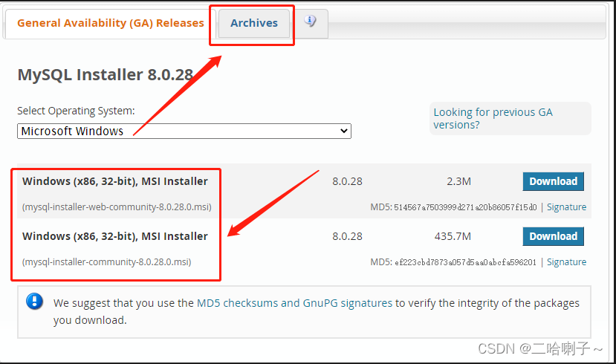Select MD5 hash ef223cbd7873a057d5aa0abcfa596201

pyautogui.click(x=465, y=262)
